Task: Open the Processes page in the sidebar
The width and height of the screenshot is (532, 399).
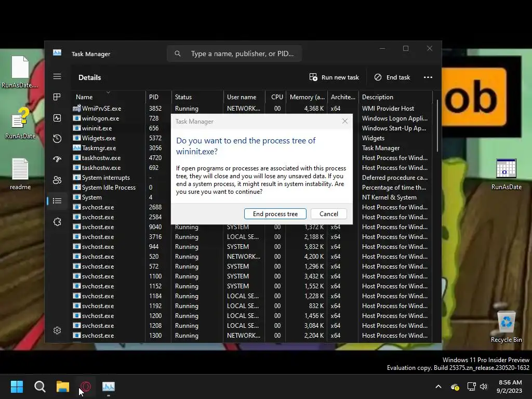Action: (x=57, y=97)
